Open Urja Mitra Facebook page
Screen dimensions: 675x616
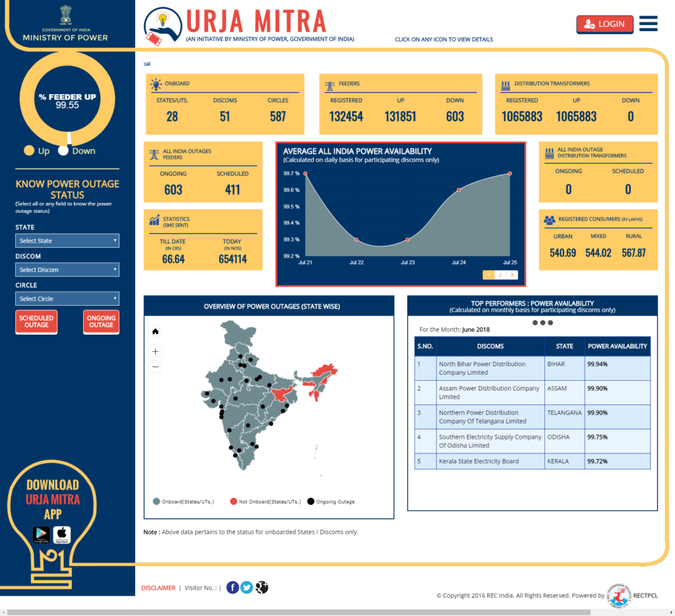[232, 587]
